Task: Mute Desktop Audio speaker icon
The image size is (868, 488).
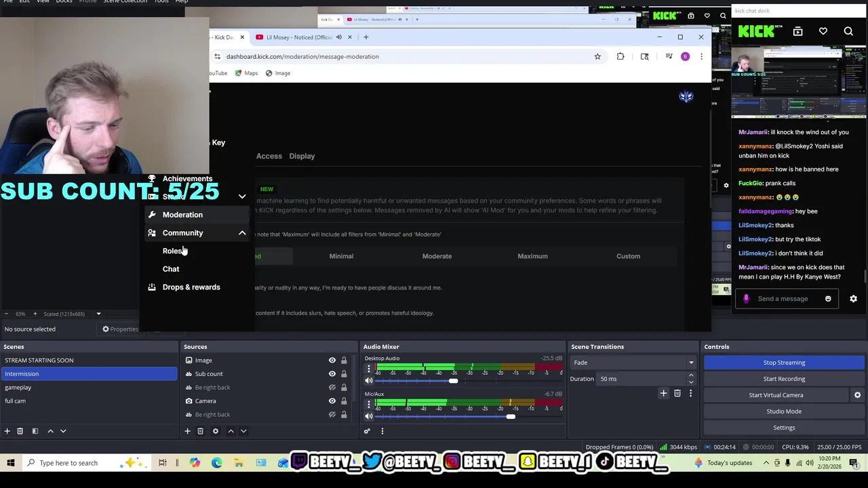Action: 369,381
